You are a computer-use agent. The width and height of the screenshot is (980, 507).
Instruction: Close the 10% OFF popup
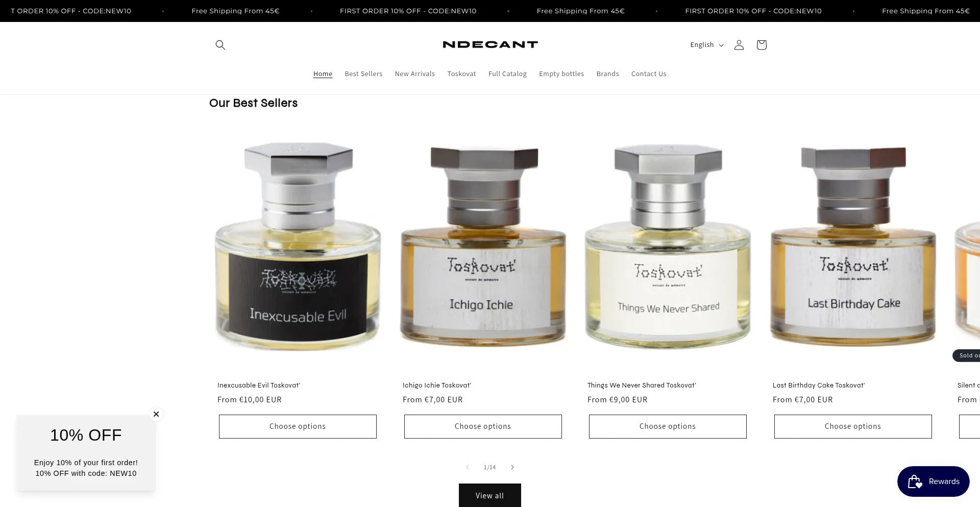(156, 414)
